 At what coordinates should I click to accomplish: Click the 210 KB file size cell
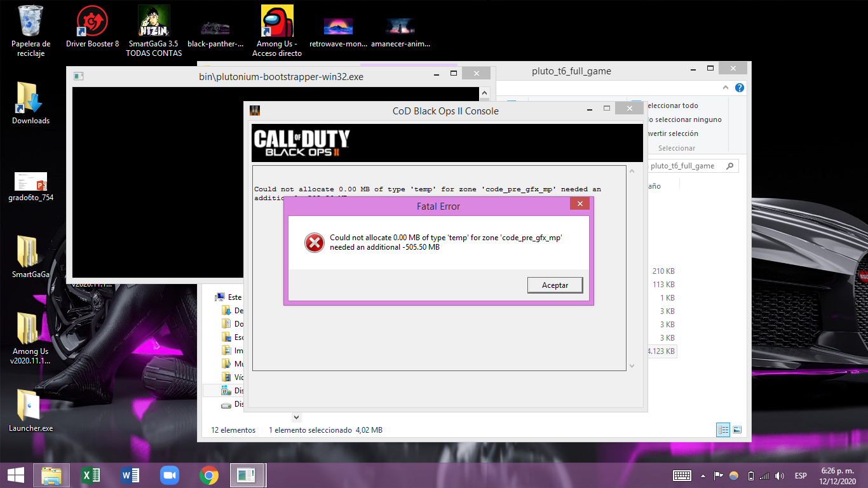[x=663, y=271]
